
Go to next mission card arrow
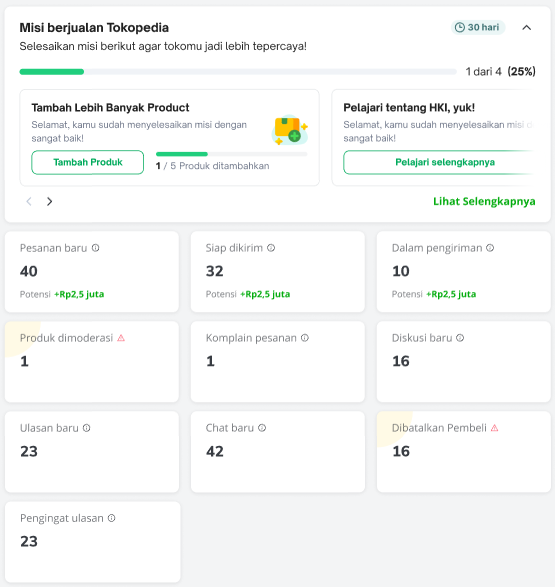tap(49, 201)
